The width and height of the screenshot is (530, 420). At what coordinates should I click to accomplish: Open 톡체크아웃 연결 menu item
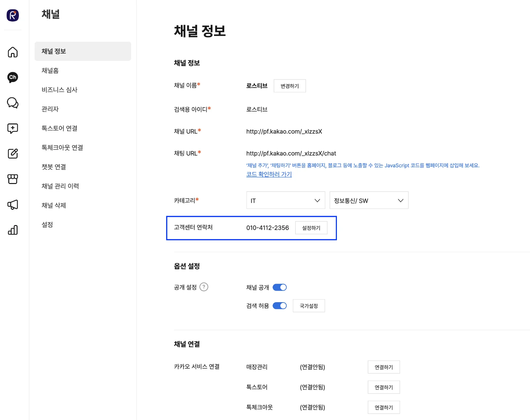[x=83, y=148]
